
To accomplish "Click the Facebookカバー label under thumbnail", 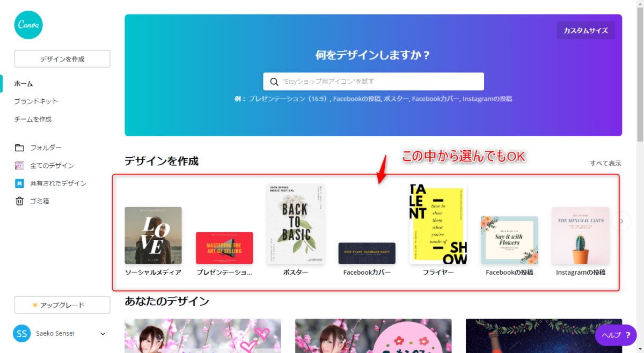I will [x=367, y=273].
